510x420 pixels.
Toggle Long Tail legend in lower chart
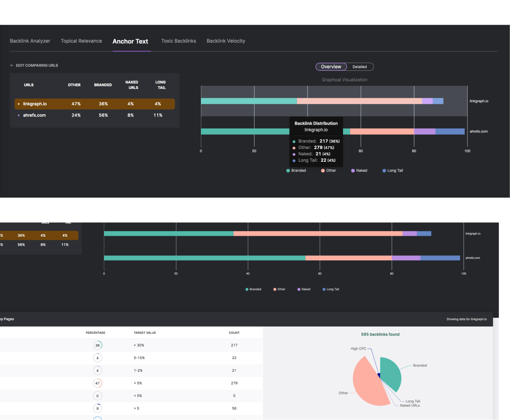(331, 289)
